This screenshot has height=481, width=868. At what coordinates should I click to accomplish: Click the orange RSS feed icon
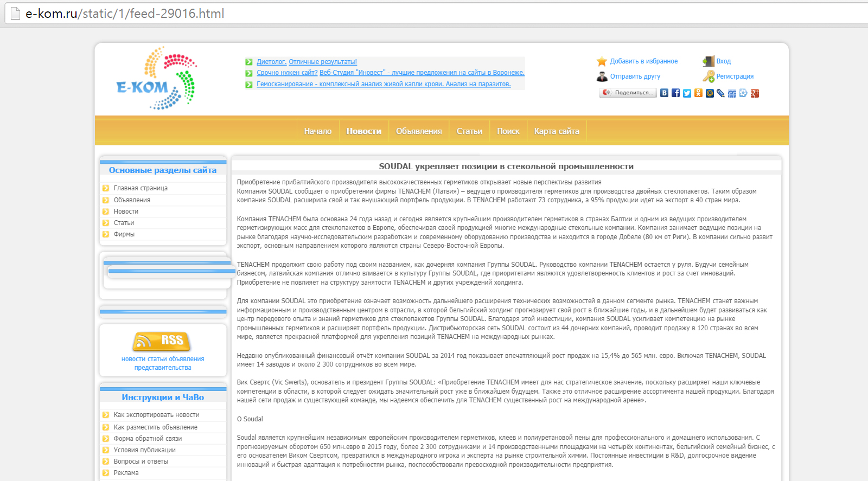[x=162, y=341]
